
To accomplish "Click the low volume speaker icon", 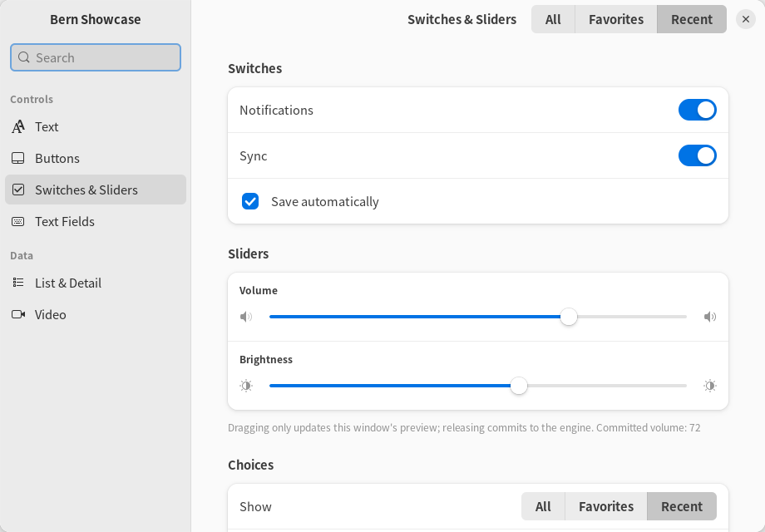I will point(246,317).
